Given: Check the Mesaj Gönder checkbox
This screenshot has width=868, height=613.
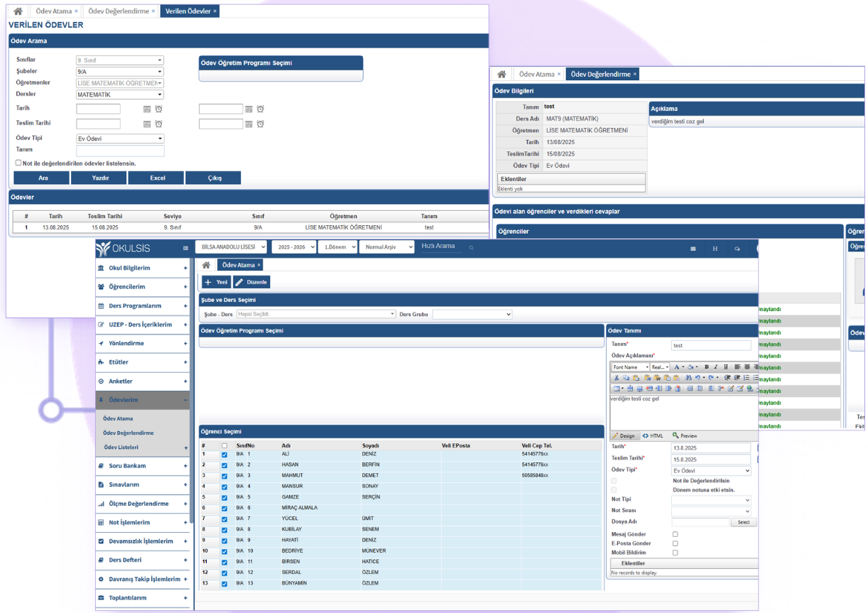Looking at the screenshot, I should [675, 534].
